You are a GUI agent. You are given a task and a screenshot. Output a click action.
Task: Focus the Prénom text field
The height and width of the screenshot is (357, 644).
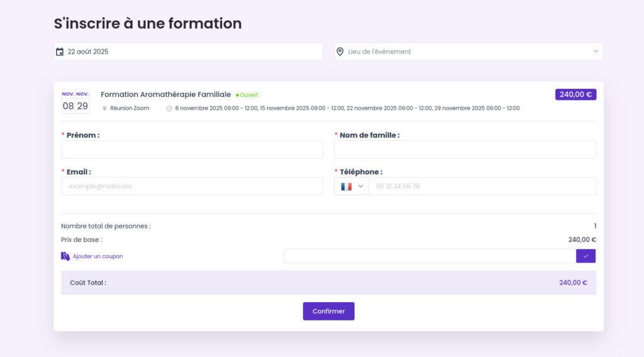tap(192, 150)
